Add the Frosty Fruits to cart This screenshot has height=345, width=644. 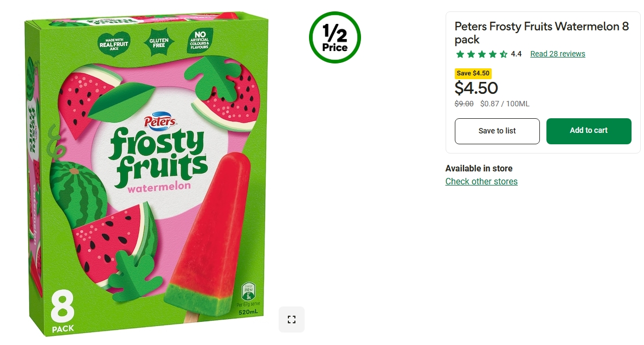pos(589,131)
